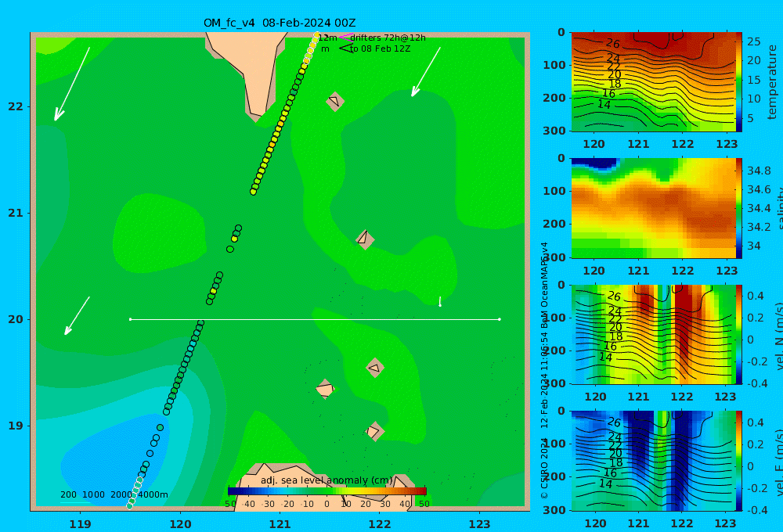Click the latitude label '21' on main map
This screenshot has width=783, height=532.
[x=16, y=213]
